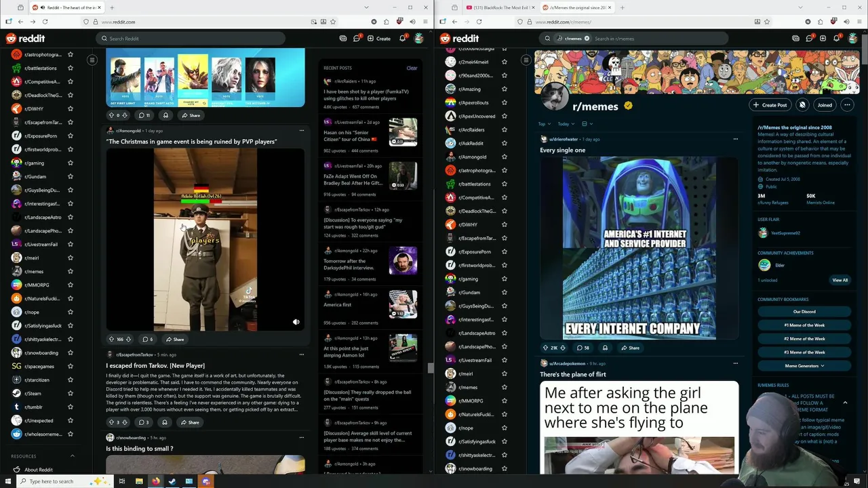
Task: Favorite r/Steam in left window's sidebar
Action: [x=71, y=393]
